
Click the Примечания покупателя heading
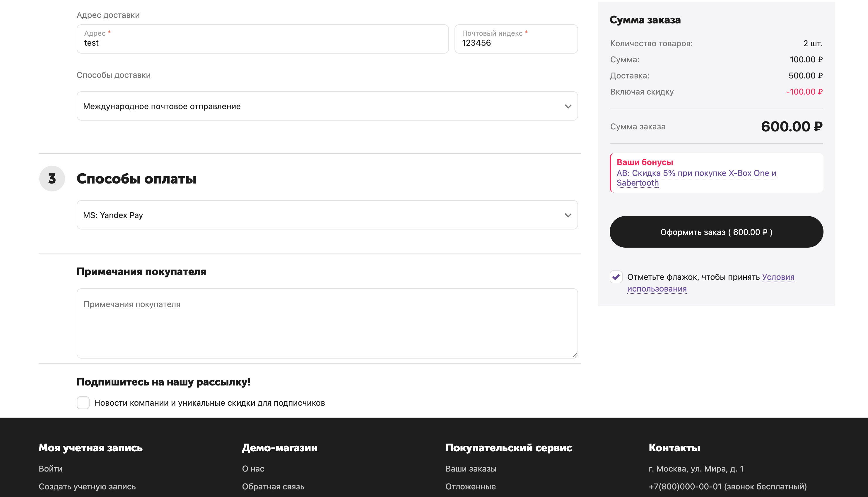point(141,272)
